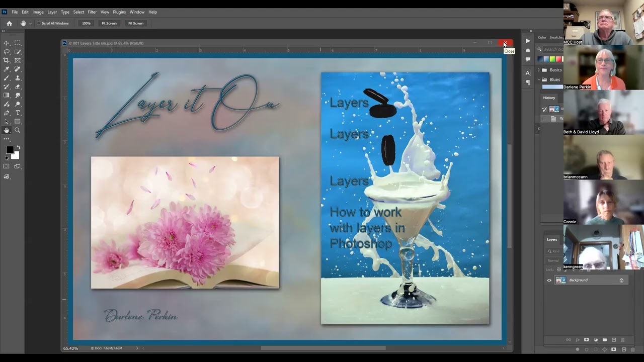Screen dimensions: 644x362
Task: Toggle Quick Mask mode
Action: coord(7,166)
